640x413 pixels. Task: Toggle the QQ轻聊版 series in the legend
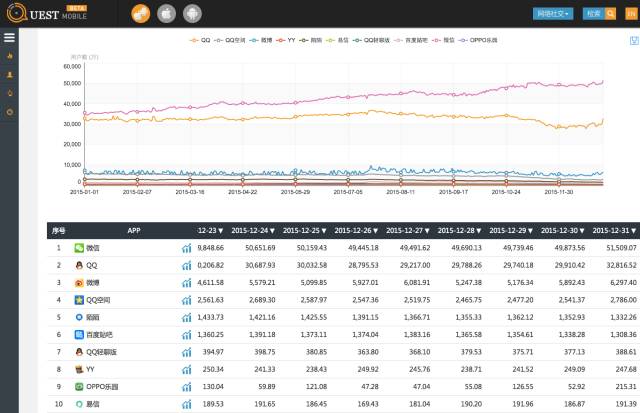pyautogui.click(x=371, y=40)
